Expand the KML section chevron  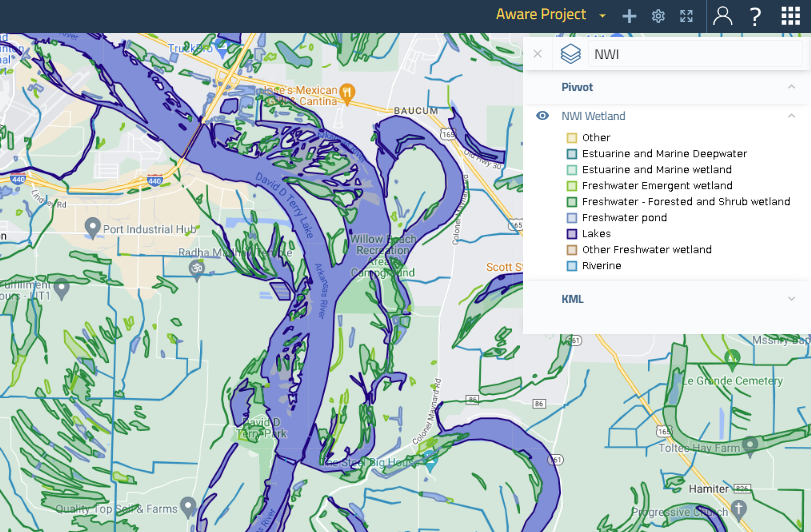click(x=791, y=299)
